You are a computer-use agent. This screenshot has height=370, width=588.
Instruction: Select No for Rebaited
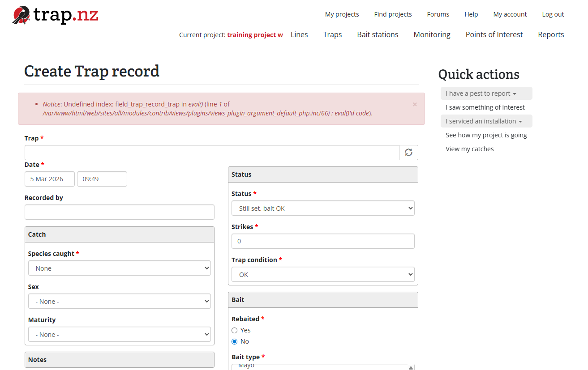(x=235, y=341)
